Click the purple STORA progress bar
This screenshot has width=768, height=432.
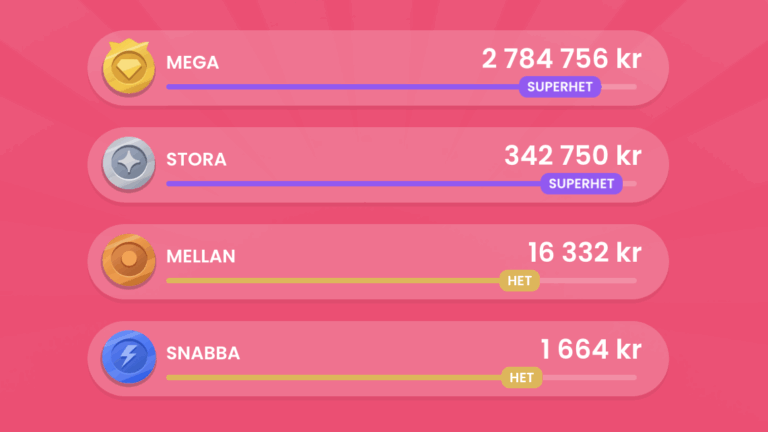[x=350, y=184]
